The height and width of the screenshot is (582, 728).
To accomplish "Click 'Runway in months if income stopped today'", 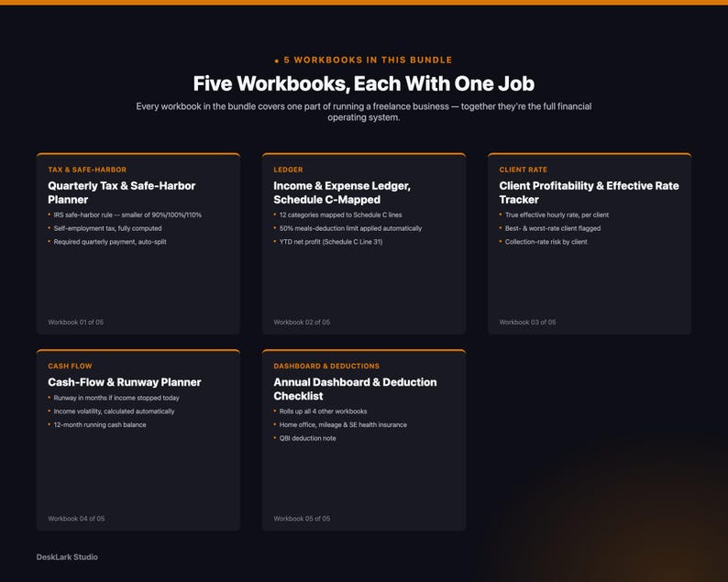I will [116, 398].
